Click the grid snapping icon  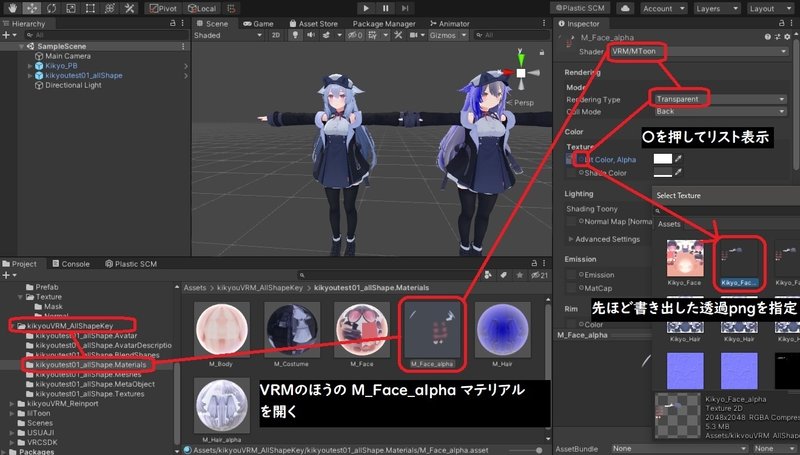[x=231, y=8]
